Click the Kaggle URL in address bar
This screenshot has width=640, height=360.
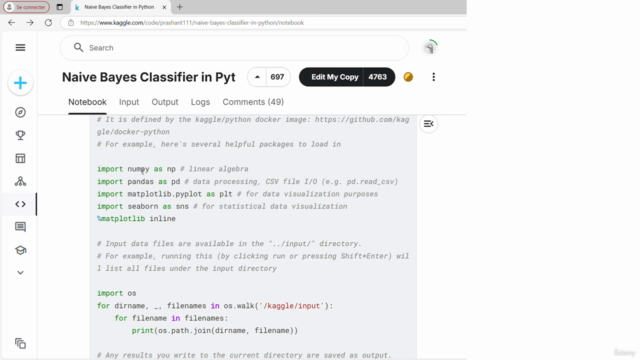[192, 23]
